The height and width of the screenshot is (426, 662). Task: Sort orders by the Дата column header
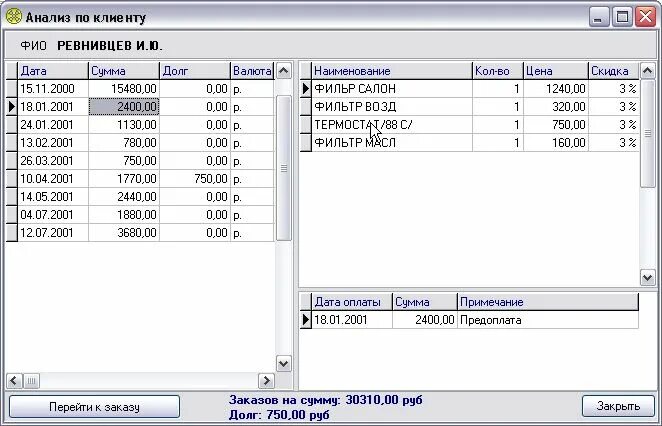53,71
